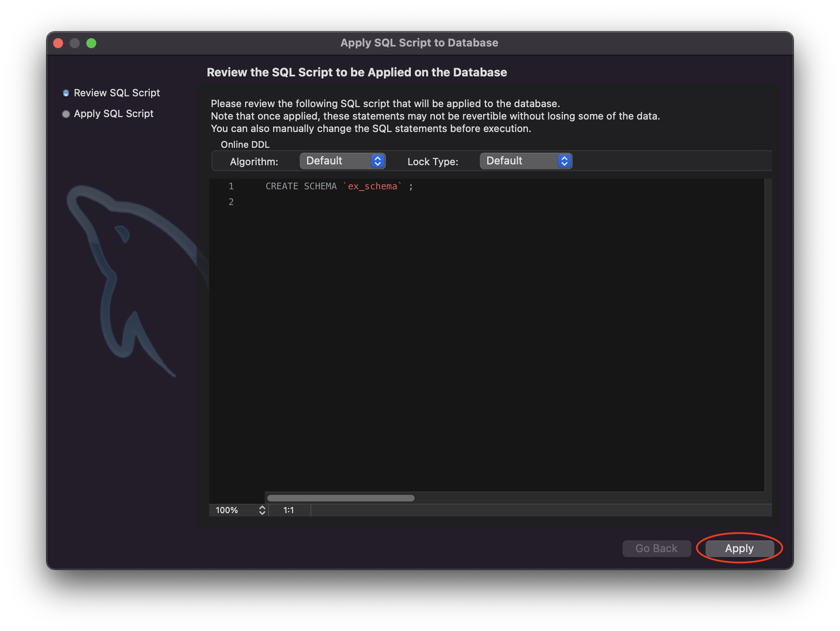Image resolution: width=840 pixels, height=631 pixels.
Task: Close the Apply SQL Script window
Action: [59, 43]
